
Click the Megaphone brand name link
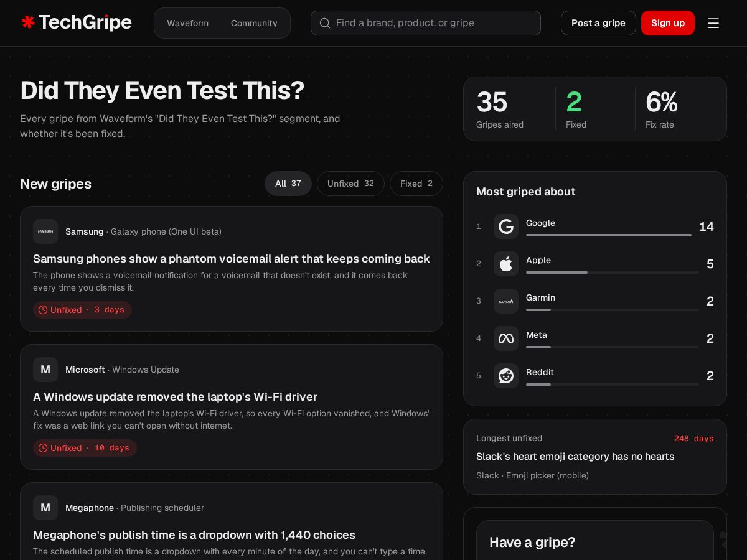point(90,508)
